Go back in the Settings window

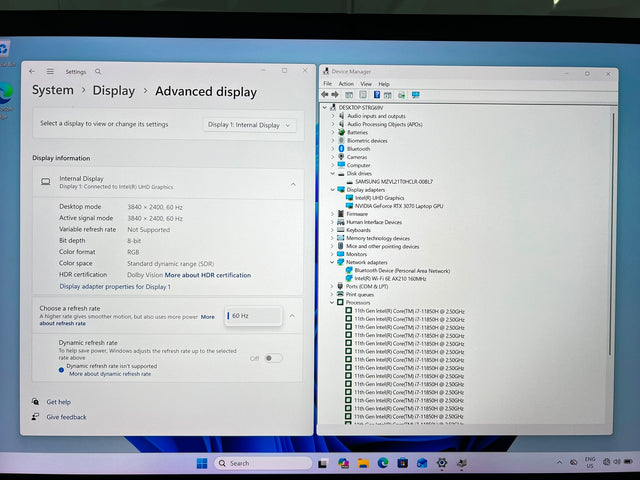click(x=32, y=71)
